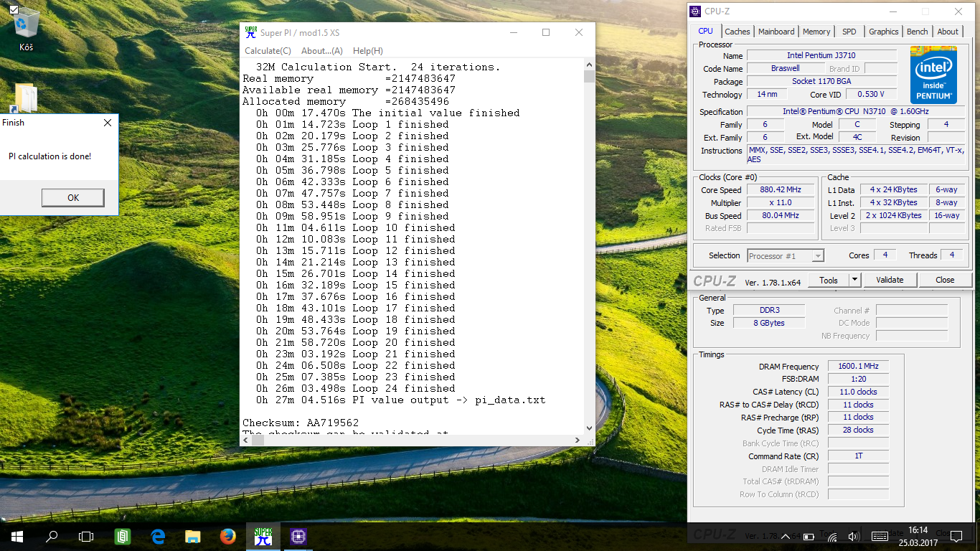Click the DRAM Frequency 1600.1 MHz value
The width and height of the screenshot is (980, 551).
coord(858,367)
